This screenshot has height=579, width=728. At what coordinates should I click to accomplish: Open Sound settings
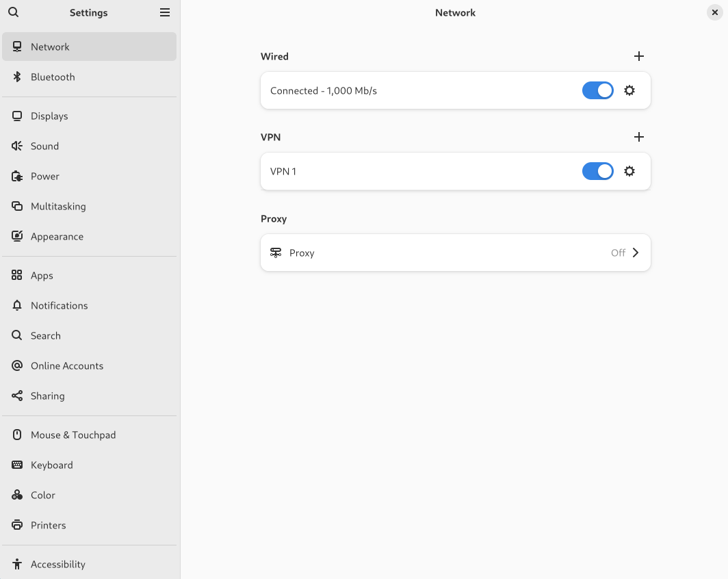click(89, 146)
